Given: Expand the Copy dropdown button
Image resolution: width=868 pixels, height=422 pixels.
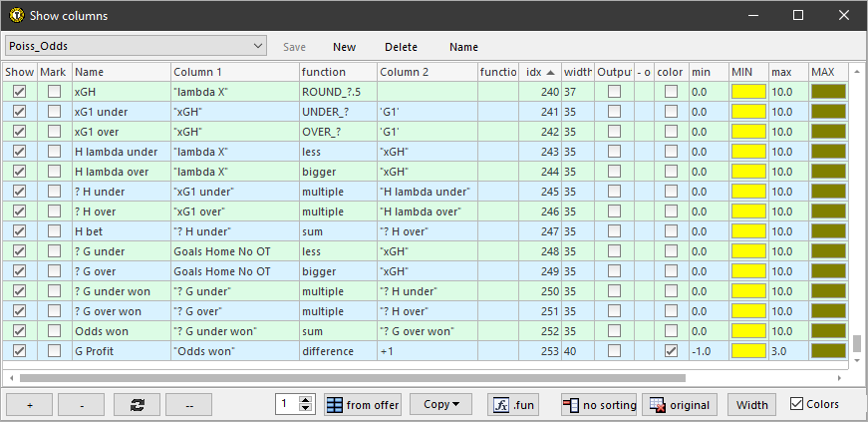Looking at the screenshot, I should tap(440, 405).
